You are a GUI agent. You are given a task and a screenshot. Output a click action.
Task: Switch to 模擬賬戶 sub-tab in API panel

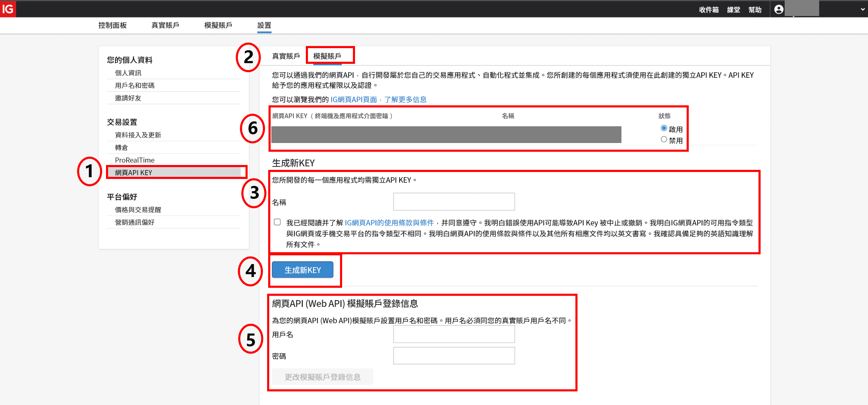(327, 56)
